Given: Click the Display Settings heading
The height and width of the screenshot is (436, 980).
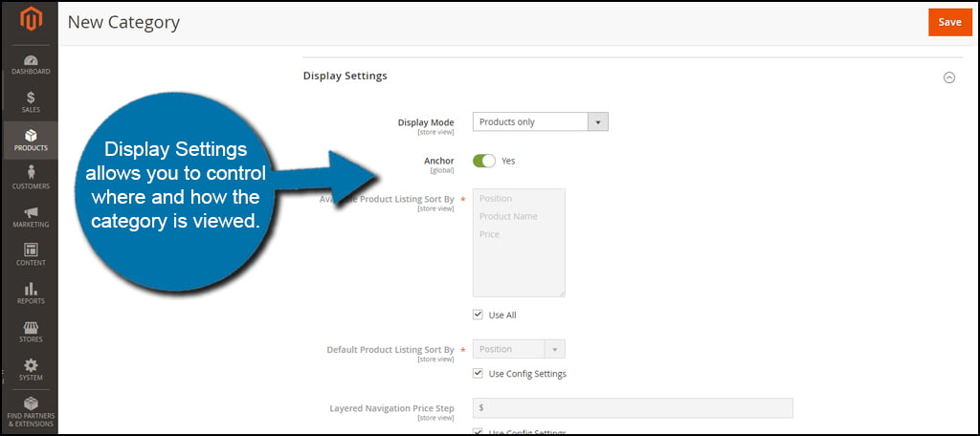Looking at the screenshot, I should [345, 76].
